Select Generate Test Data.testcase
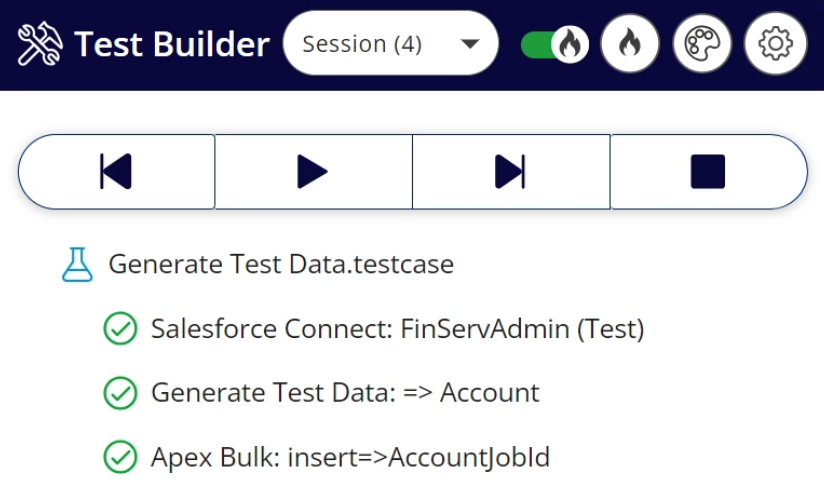 pyautogui.click(x=281, y=264)
